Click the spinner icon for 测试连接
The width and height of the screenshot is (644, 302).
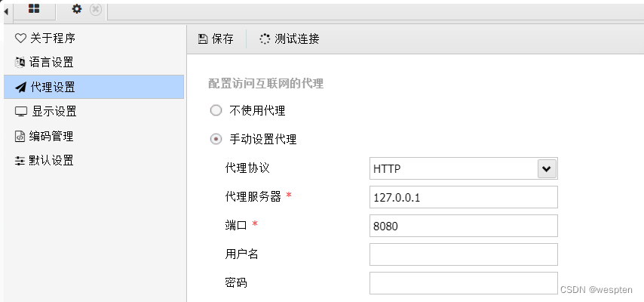coord(265,39)
